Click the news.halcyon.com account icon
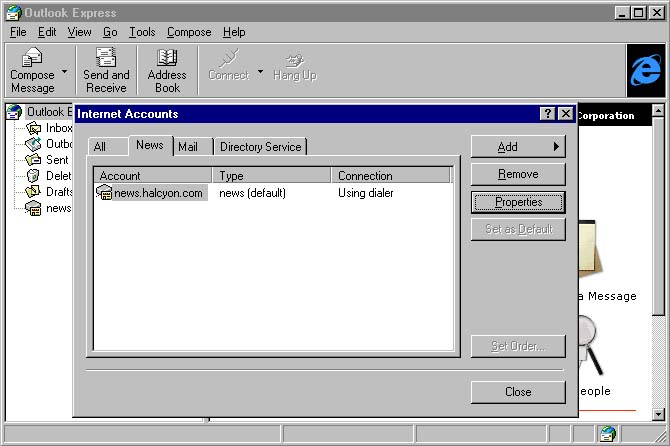The height and width of the screenshot is (446, 670). point(104,193)
